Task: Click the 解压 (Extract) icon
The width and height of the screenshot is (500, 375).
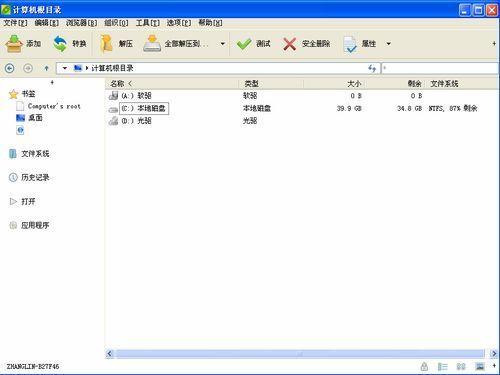Action: 106,44
